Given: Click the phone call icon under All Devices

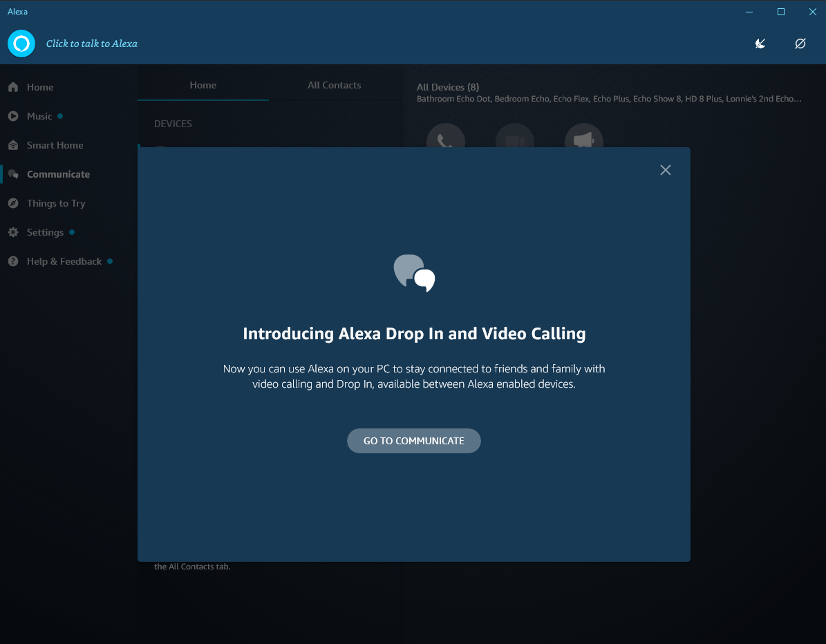Looking at the screenshot, I should tap(446, 139).
